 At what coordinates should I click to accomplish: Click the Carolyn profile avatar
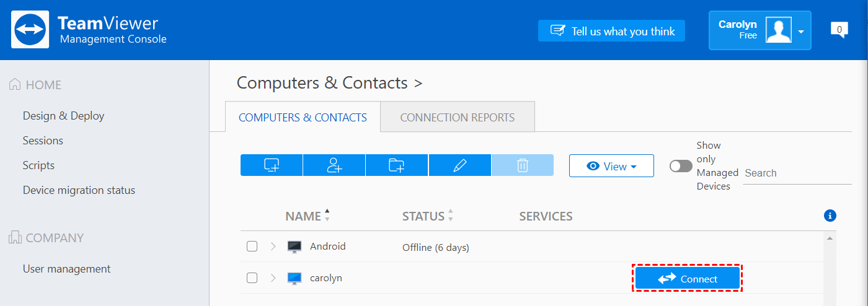tap(779, 30)
